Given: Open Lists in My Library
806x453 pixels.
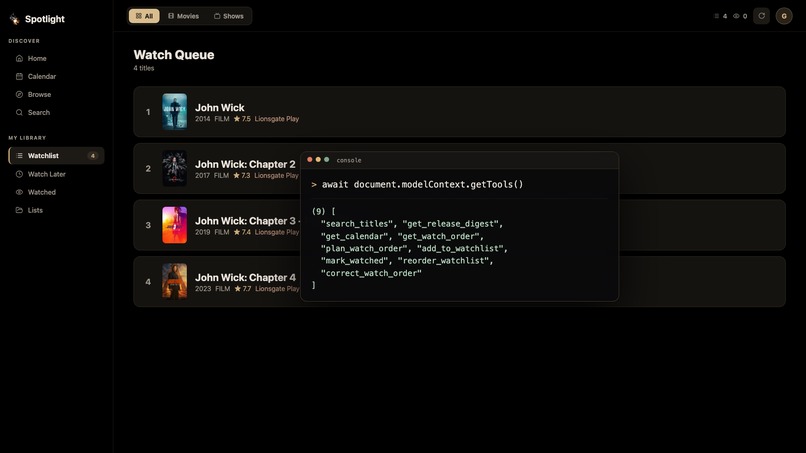Looking at the screenshot, I should [x=57, y=210].
